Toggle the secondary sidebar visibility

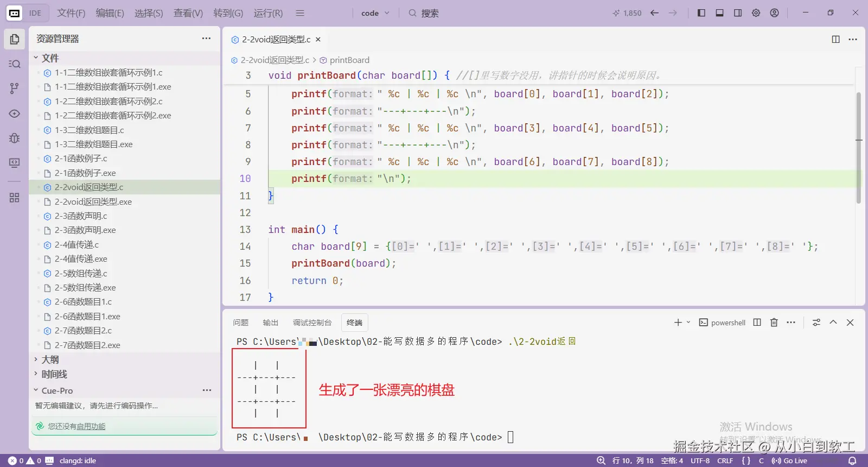click(x=738, y=13)
